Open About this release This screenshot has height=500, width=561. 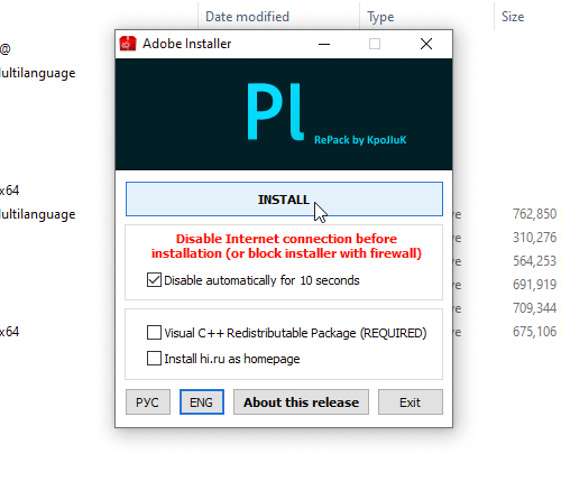pos(301,402)
